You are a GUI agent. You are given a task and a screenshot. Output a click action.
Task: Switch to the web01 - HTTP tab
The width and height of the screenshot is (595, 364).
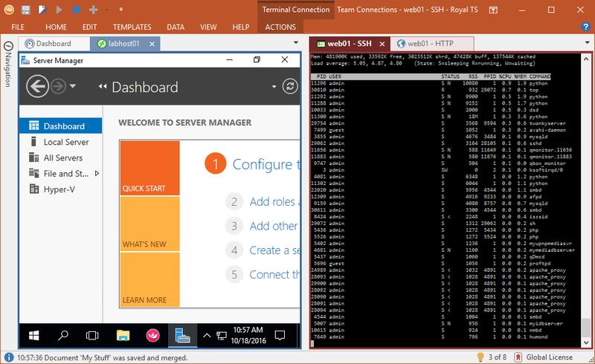[429, 44]
